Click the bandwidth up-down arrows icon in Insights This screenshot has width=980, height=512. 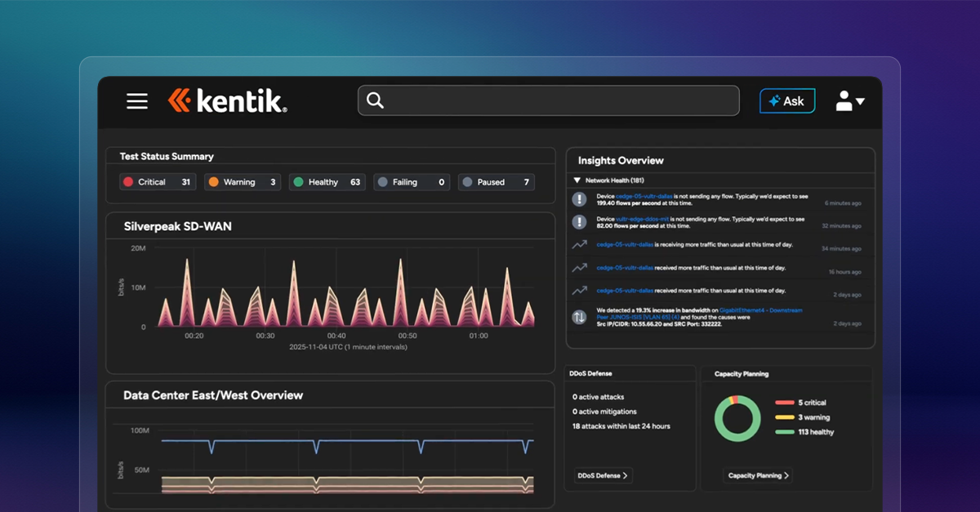[580, 316]
